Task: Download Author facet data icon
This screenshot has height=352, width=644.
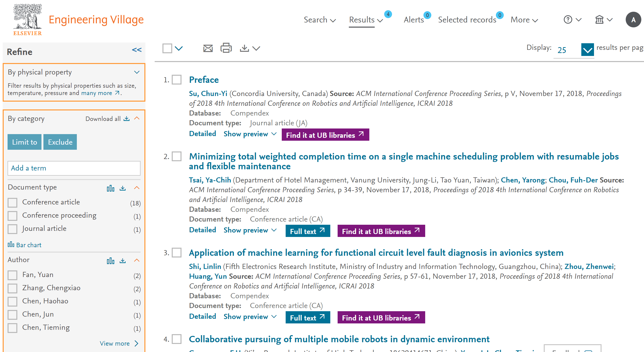Action: click(122, 261)
